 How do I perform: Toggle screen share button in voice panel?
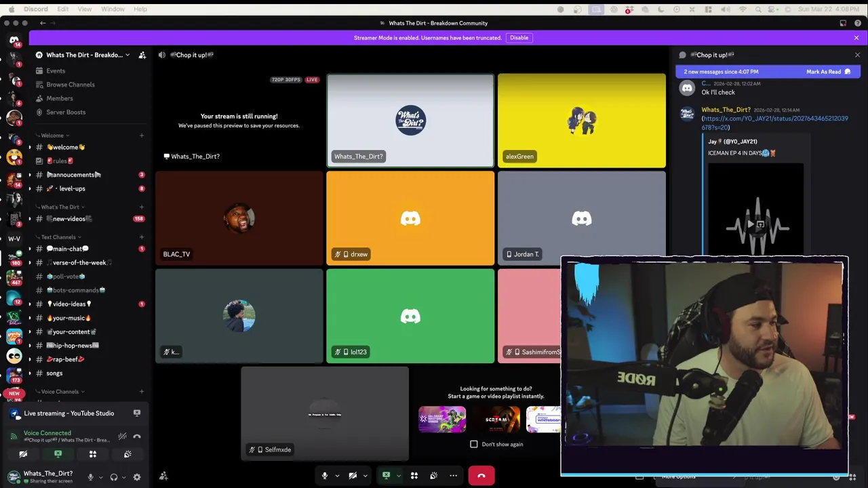click(x=58, y=454)
